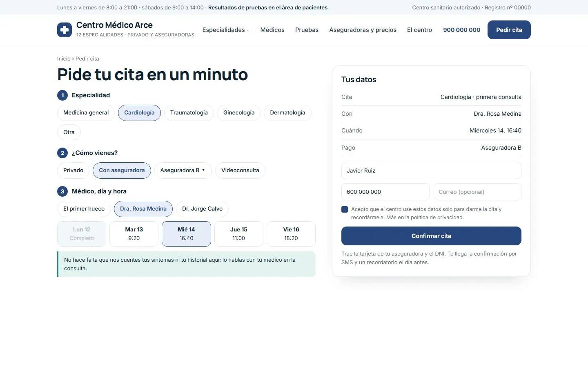
Task: Click the name field with Javier Ruiz
Action: 431,171
